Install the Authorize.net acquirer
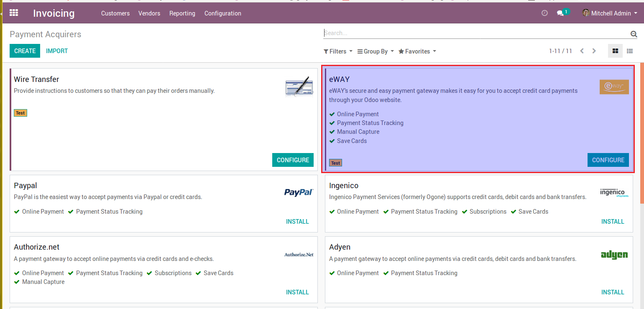Viewport: 644px width, 309px height. pos(298,292)
